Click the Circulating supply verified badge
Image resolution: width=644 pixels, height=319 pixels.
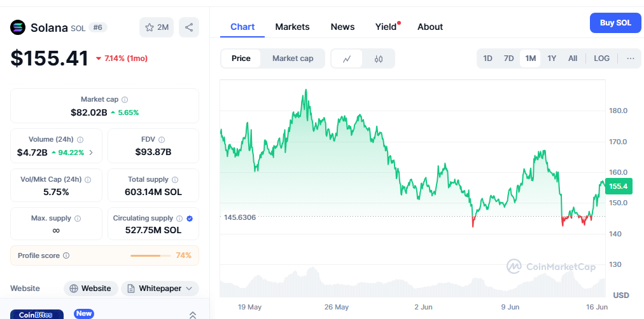click(x=190, y=218)
